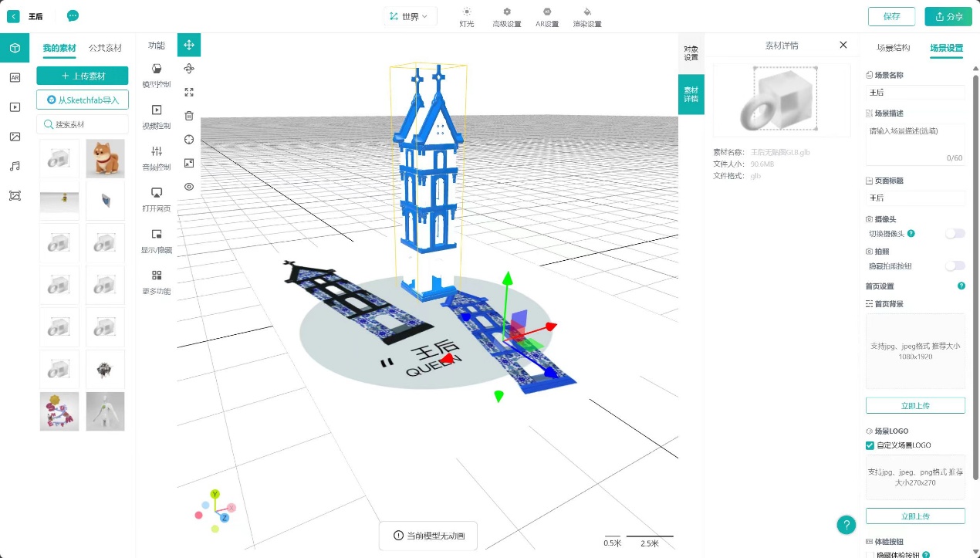Toggle the 隐藏拍照按钮 switch
Viewport: 980px width, 558px height.
[x=955, y=265]
